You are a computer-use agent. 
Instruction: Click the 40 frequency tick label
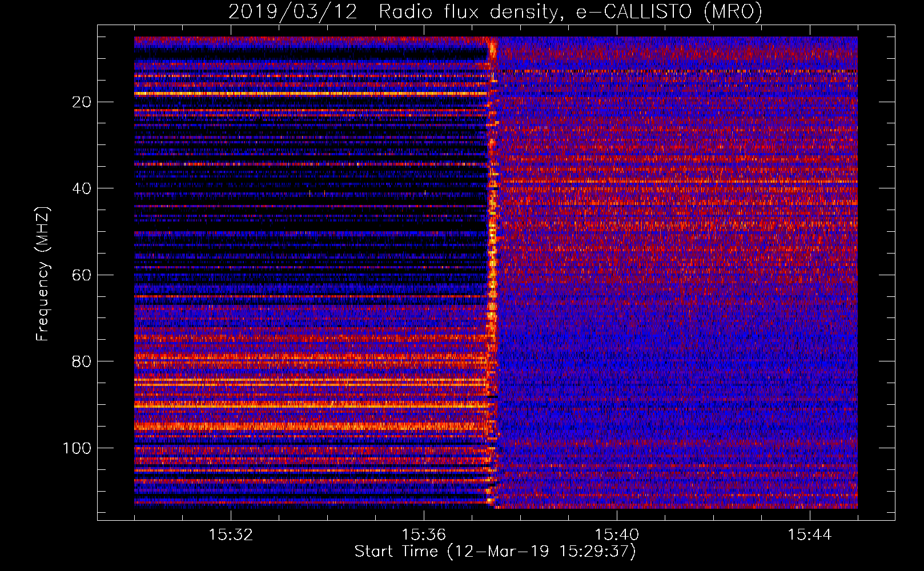82,188
